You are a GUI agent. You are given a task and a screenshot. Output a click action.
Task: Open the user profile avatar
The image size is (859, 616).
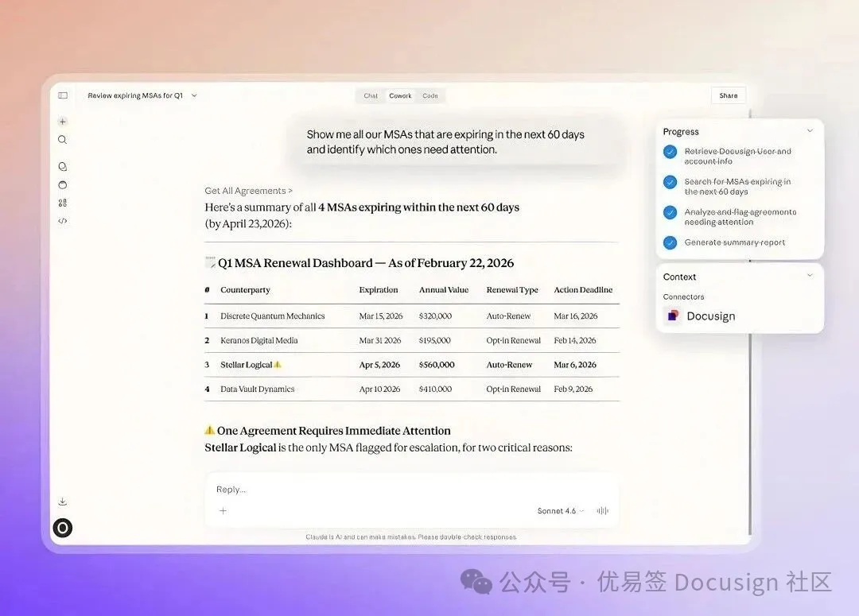point(63,528)
